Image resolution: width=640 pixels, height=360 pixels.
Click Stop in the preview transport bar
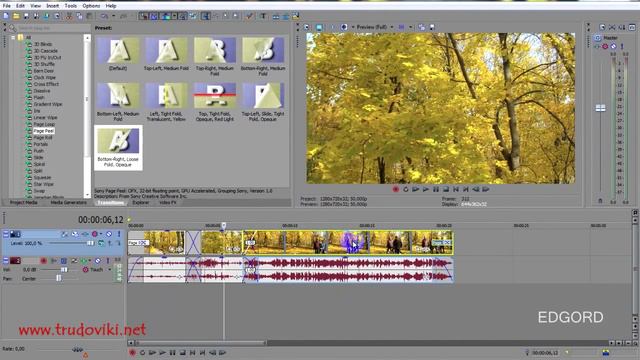(x=446, y=189)
